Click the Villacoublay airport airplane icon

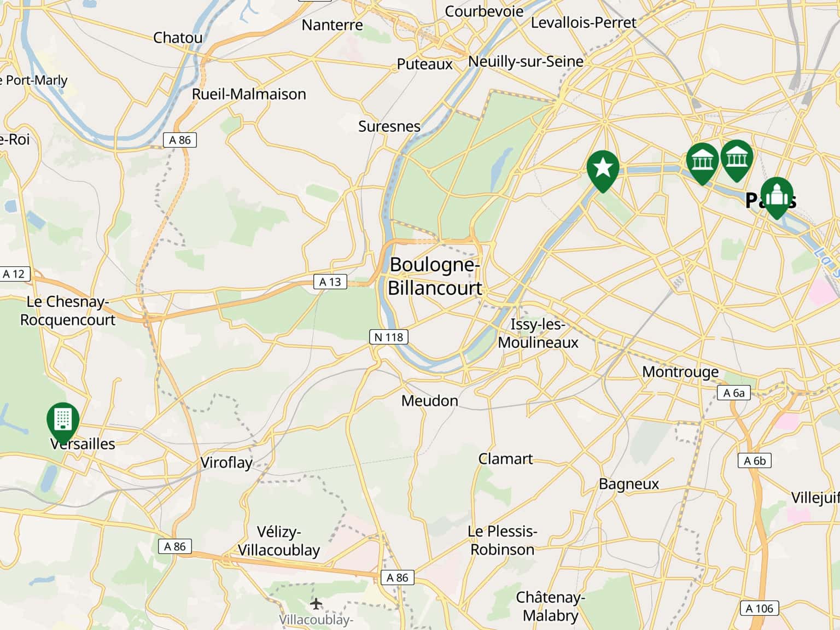316,604
